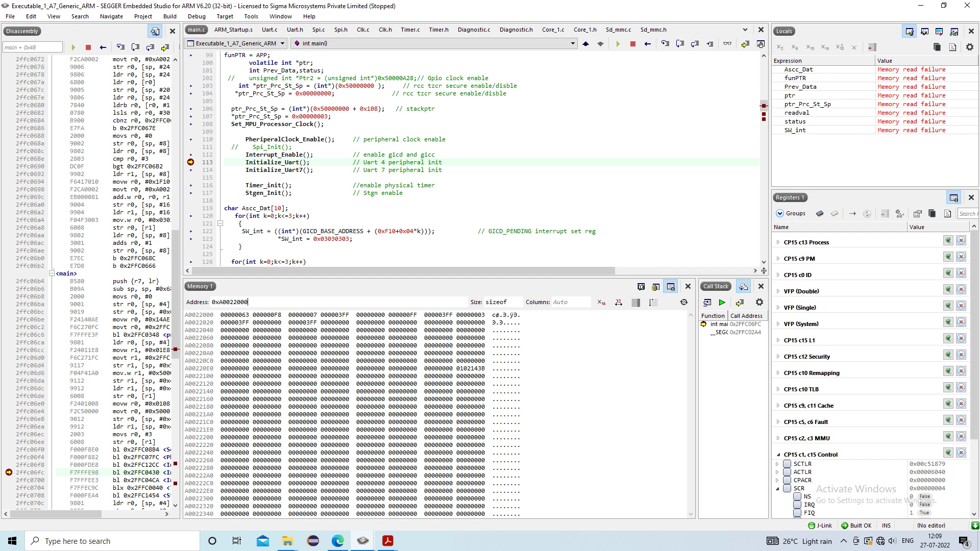
Task: Open the Registers Groups dropdown
Action: 791,214
